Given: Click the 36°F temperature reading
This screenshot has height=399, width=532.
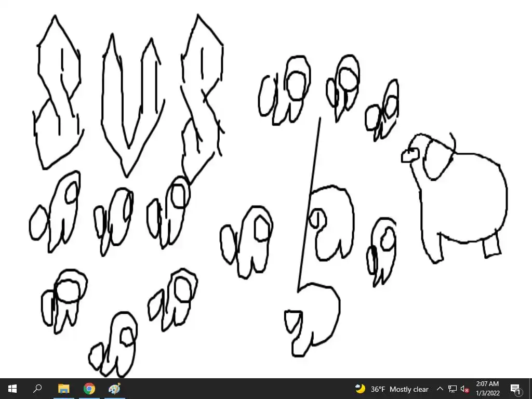Looking at the screenshot, I should [x=378, y=389].
